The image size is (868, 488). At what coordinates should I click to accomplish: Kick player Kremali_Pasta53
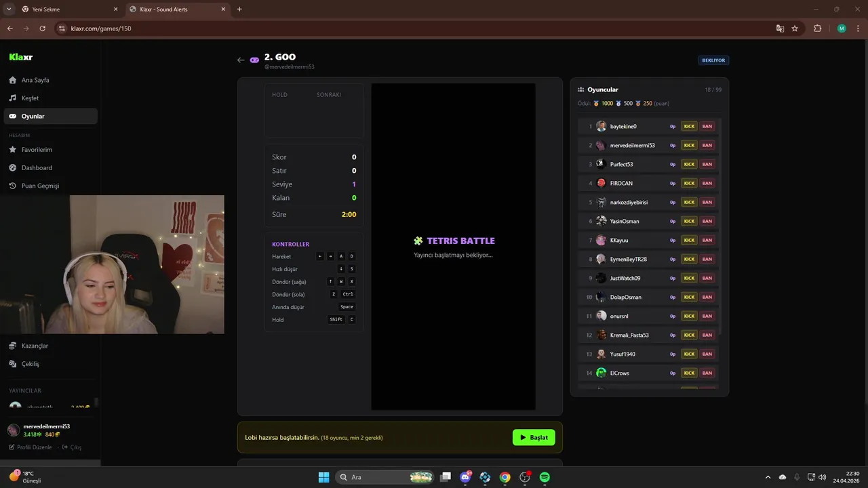[x=689, y=335]
